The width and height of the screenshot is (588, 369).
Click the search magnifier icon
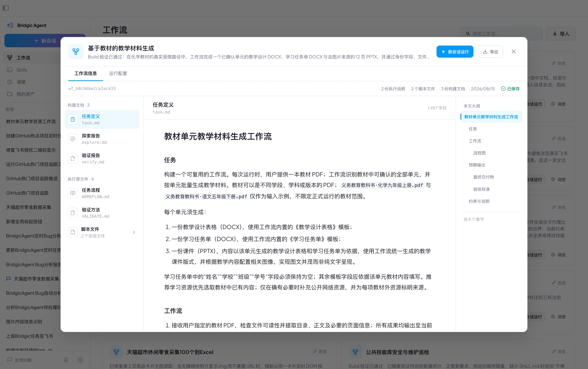pos(468,34)
